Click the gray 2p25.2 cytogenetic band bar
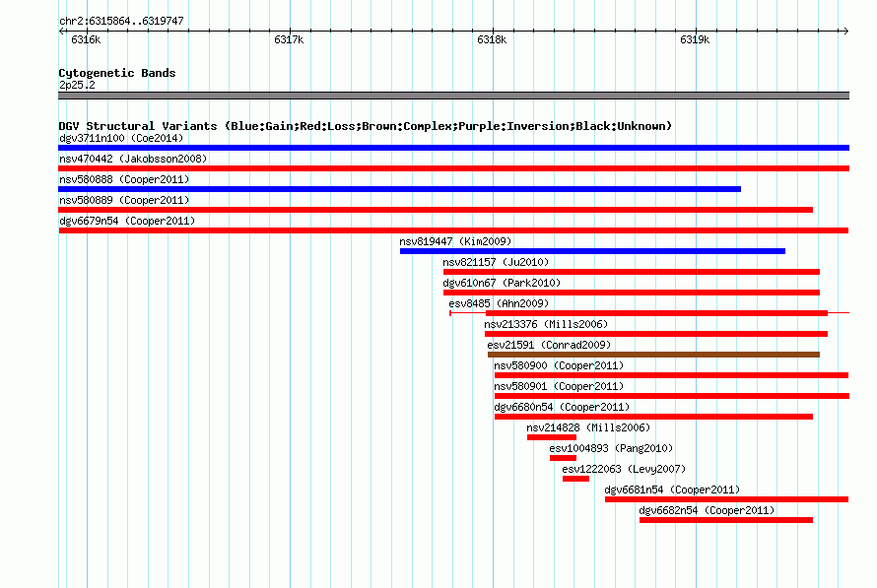The width and height of the screenshot is (877, 588). point(453,96)
